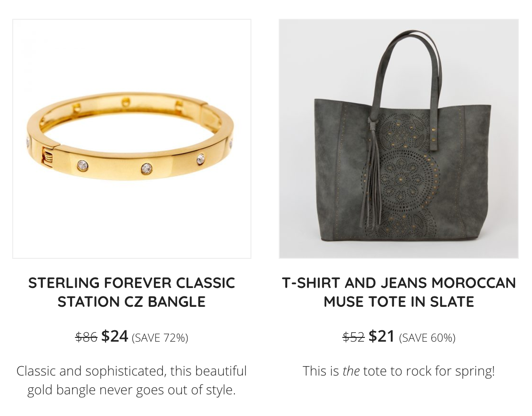Screen dimensions: 532x416
Task: Click the italic word 'the' in tote description
Action: click(351, 371)
